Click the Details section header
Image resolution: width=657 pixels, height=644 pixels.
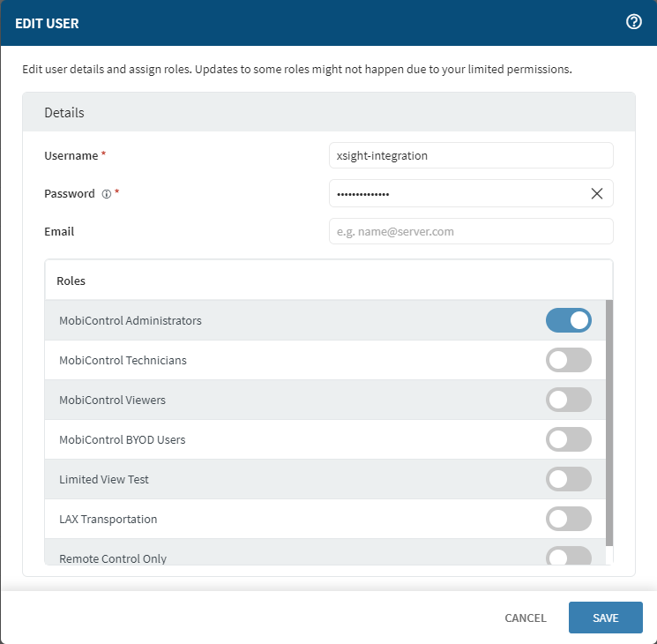tap(328, 113)
